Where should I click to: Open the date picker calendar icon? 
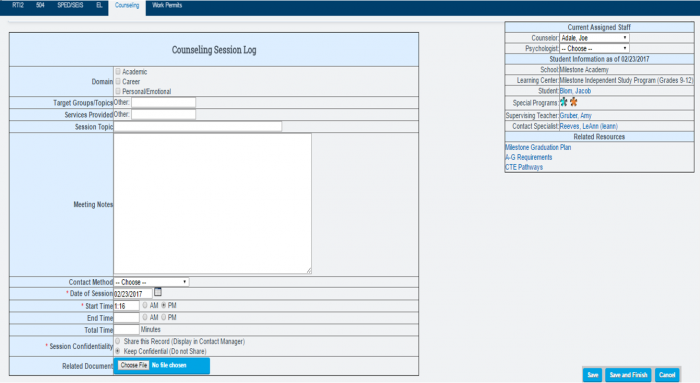158,292
